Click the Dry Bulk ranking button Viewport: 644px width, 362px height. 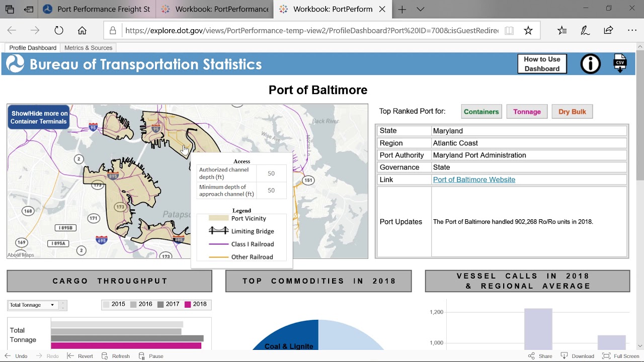pos(572,112)
